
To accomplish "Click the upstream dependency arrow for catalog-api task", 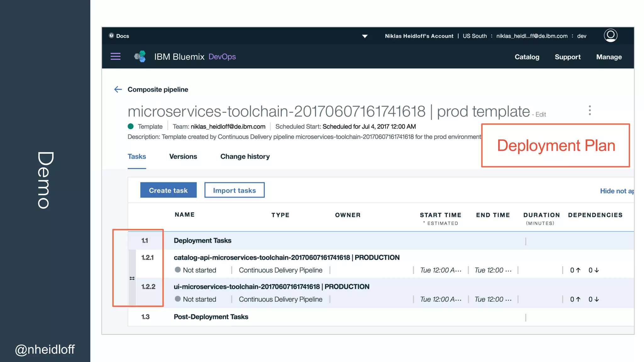I will coord(578,270).
